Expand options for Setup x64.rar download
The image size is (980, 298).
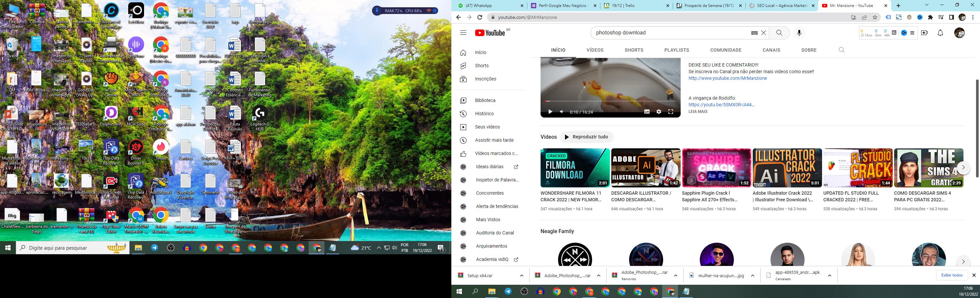(x=521, y=275)
